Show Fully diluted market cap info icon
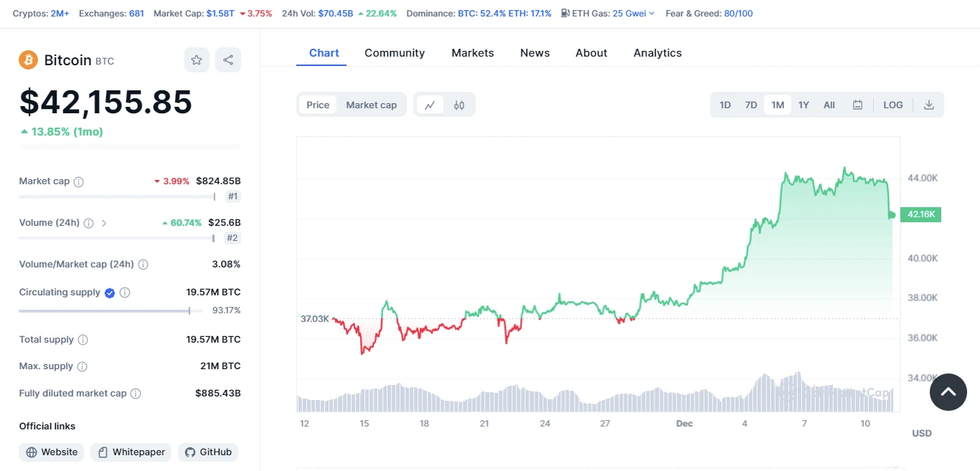The height and width of the screenshot is (471, 980). tap(136, 394)
